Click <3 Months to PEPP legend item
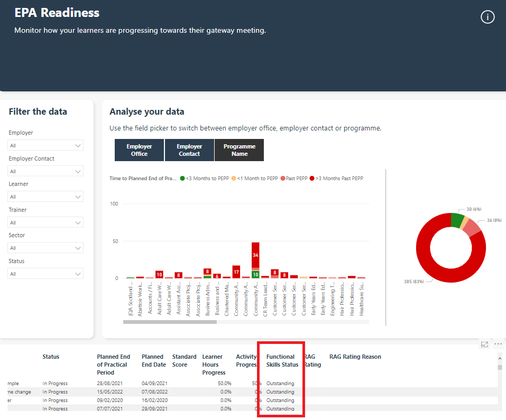506x420 pixels. [205, 178]
